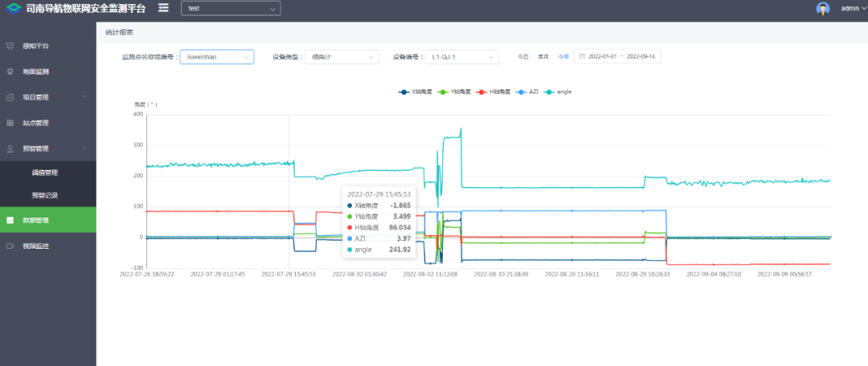Click the x-axis label 2022-08-10 21:38:39
Screen dimensions: 868x366
point(502,274)
